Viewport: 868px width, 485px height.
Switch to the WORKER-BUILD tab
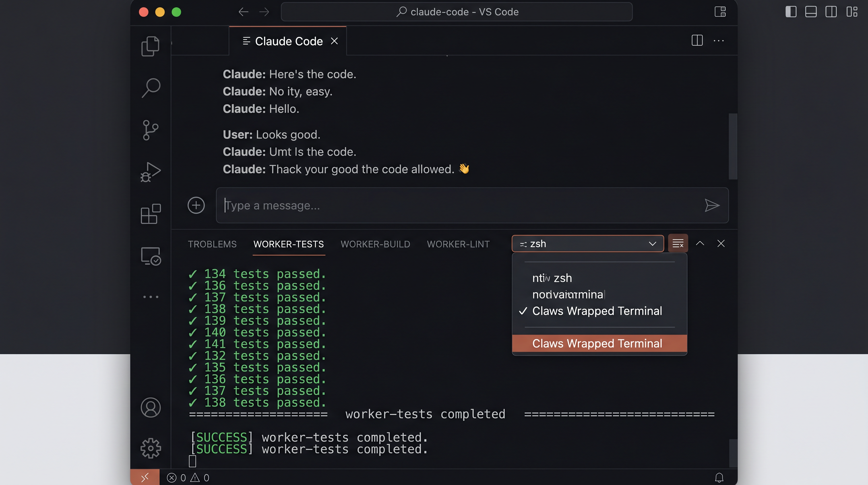point(375,244)
